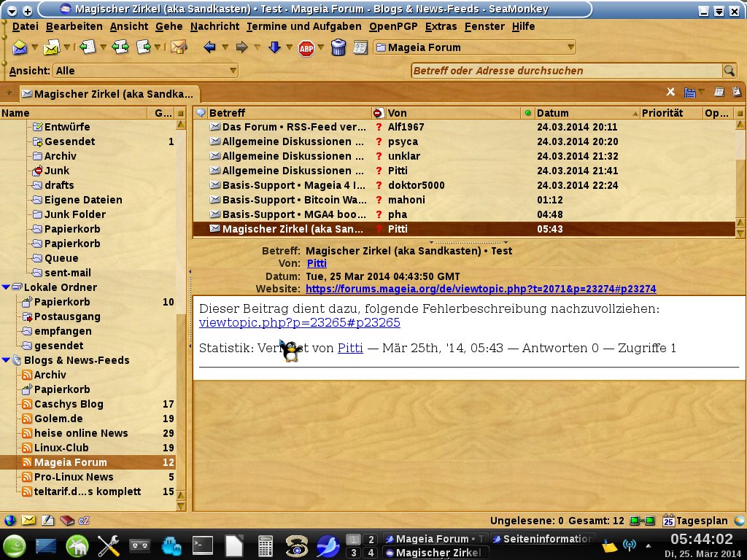Open the Mail envelope icon in status bar
Screen dimensions: 747x560
tap(28, 521)
